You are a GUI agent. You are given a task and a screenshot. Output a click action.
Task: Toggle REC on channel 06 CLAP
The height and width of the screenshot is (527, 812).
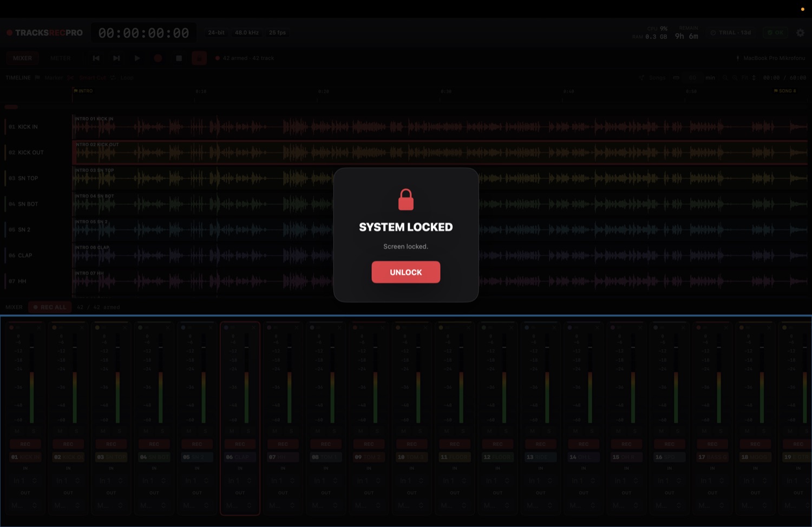240,444
